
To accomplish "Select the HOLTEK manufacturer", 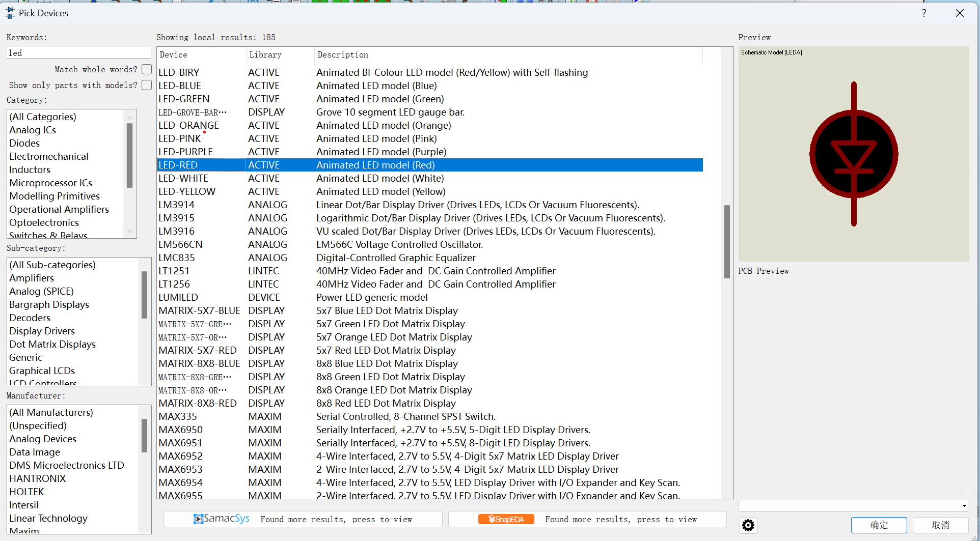I will (26, 492).
